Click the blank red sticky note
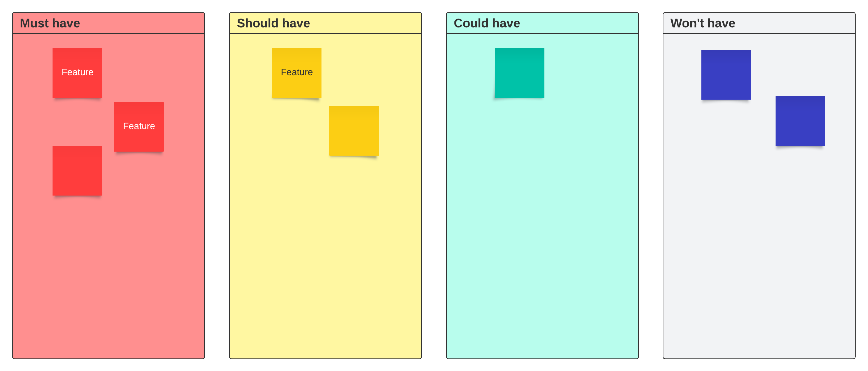The height and width of the screenshot is (371, 868). point(77,170)
